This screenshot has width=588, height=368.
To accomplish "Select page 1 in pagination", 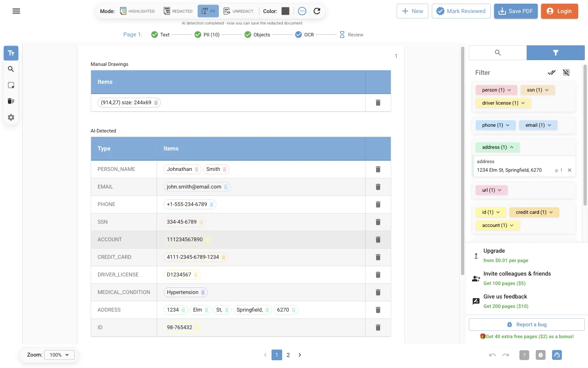I will point(277,355).
